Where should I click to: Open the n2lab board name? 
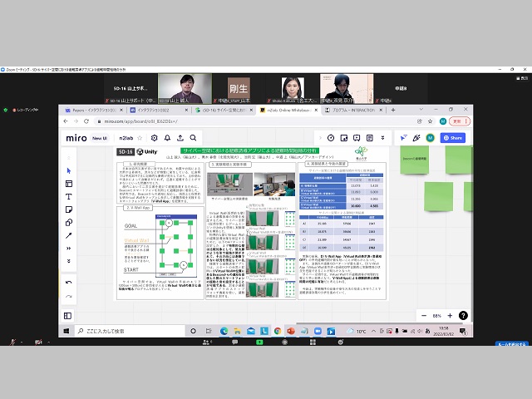tap(125, 137)
